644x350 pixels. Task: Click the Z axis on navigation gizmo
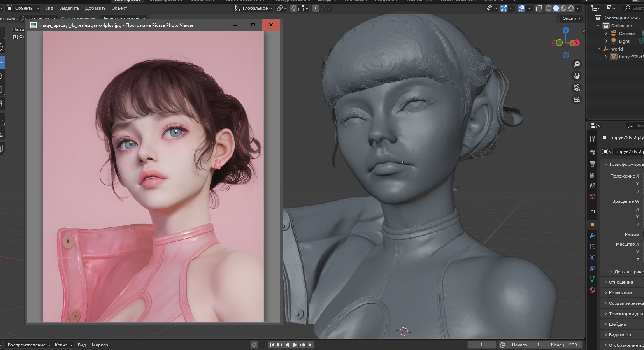coord(566,30)
